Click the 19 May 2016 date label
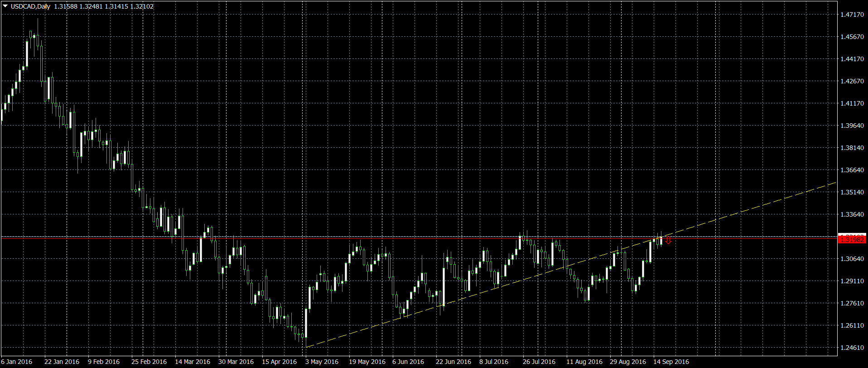868x368 pixels. point(367,362)
